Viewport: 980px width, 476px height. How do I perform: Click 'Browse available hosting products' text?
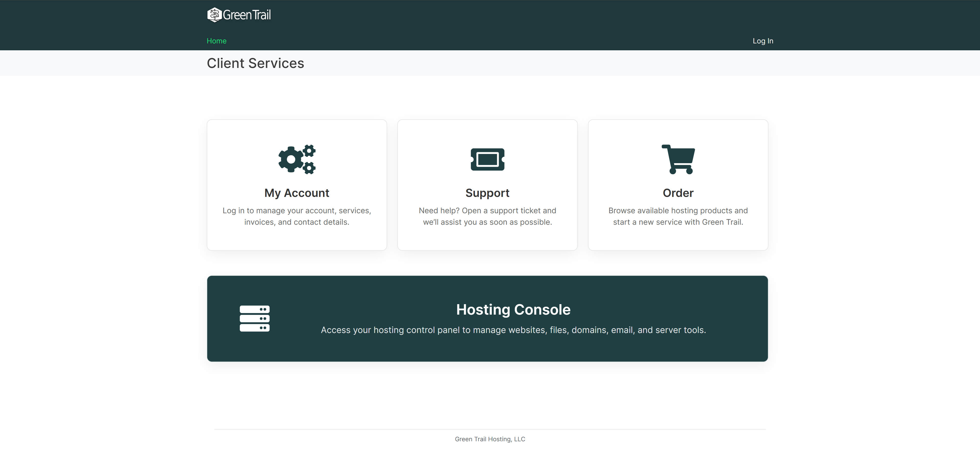pos(678,216)
